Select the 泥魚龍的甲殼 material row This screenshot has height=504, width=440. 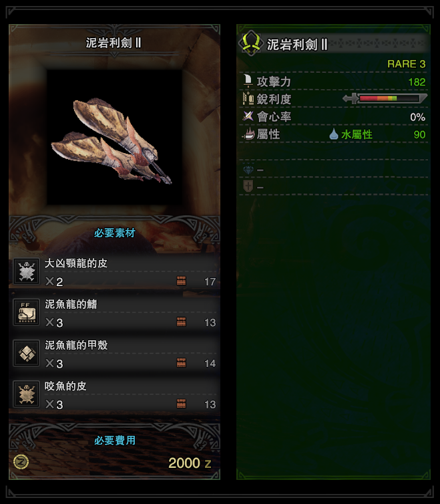(114, 353)
